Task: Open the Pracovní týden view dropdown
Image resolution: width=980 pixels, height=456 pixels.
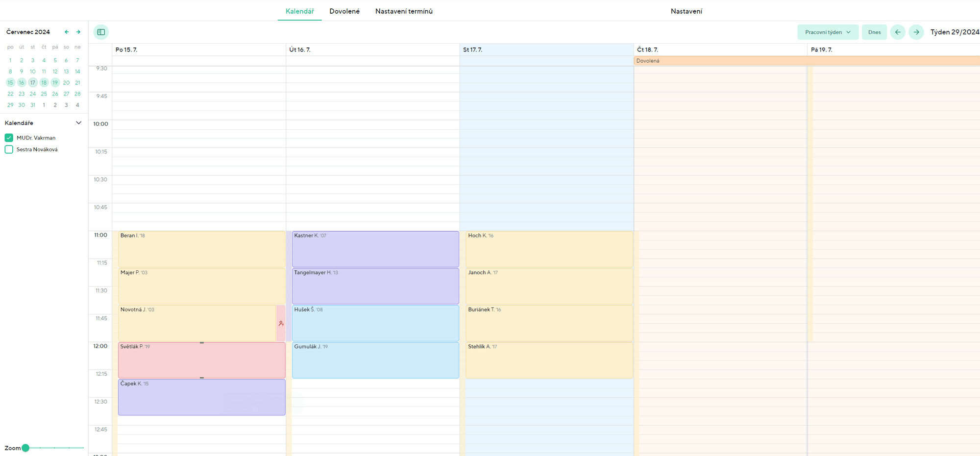Action: [828, 32]
